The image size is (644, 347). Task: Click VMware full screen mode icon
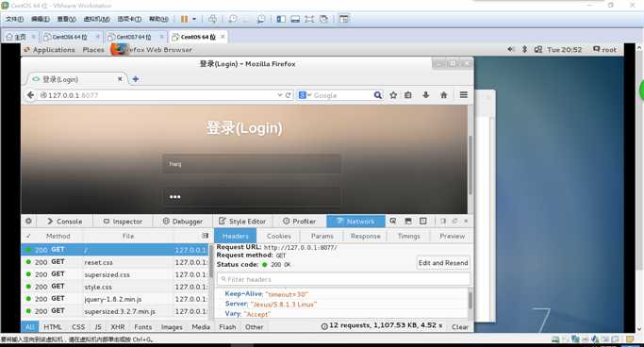pyautogui.click(x=309, y=19)
